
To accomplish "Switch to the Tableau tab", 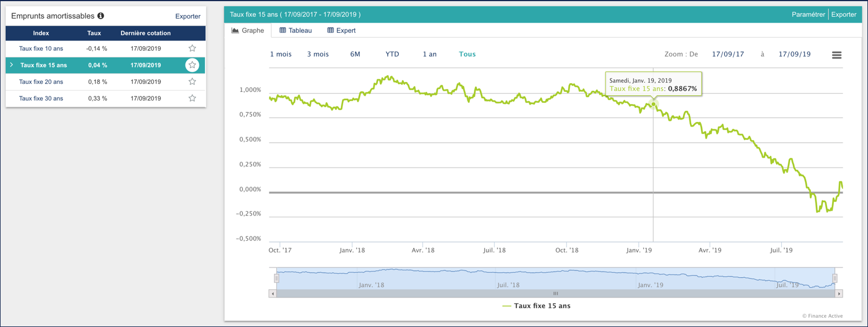I will pyautogui.click(x=296, y=31).
